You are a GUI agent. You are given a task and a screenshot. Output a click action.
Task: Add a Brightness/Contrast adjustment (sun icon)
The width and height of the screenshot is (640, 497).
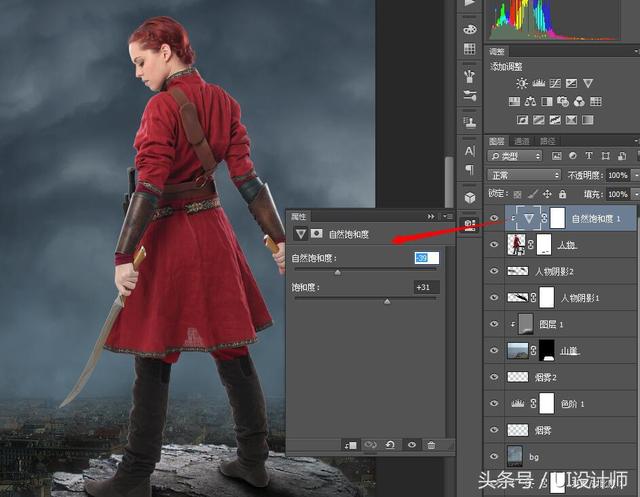tap(522, 83)
